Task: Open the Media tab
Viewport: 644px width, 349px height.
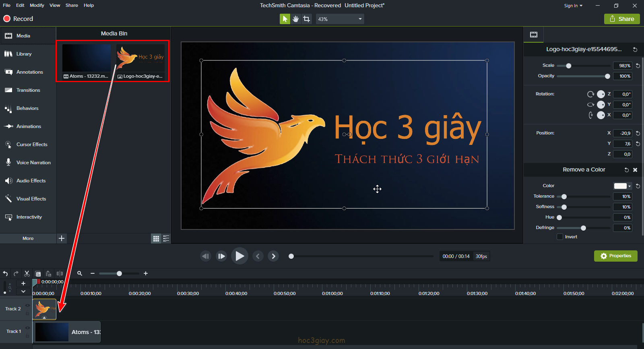Action: [28, 36]
